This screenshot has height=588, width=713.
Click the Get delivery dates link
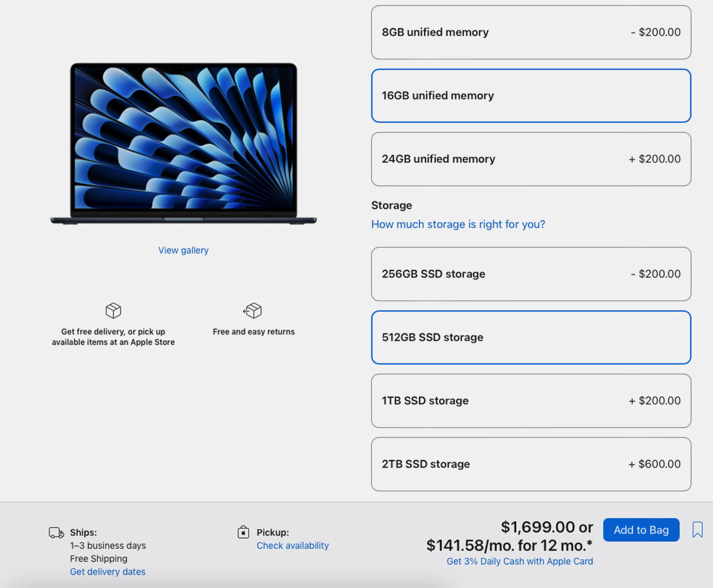(108, 572)
